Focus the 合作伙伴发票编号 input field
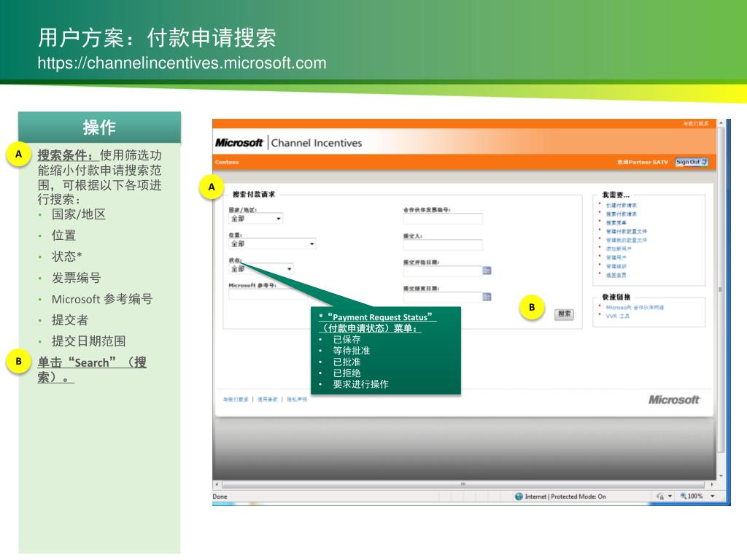This screenshot has width=747, height=560. point(443,219)
